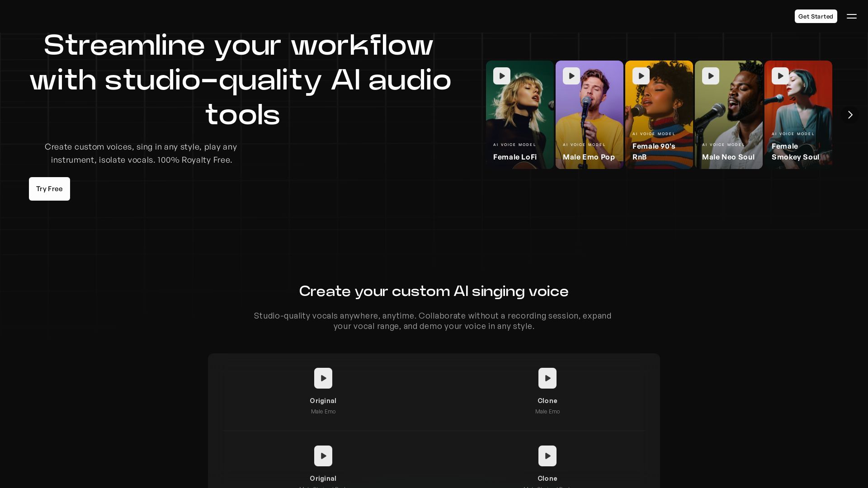
Task: Advance the voice model carousel forward
Action: tap(850, 115)
